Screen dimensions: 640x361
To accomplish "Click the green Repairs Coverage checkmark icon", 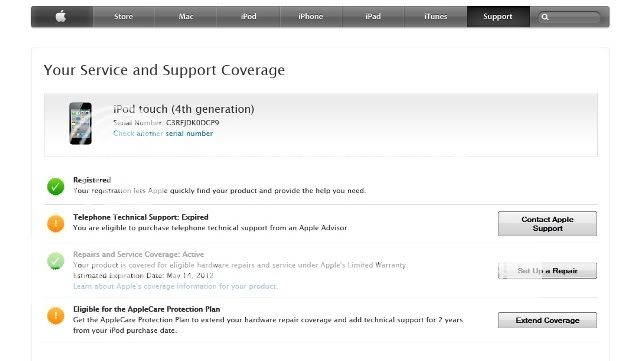I will pyautogui.click(x=56, y=261).
